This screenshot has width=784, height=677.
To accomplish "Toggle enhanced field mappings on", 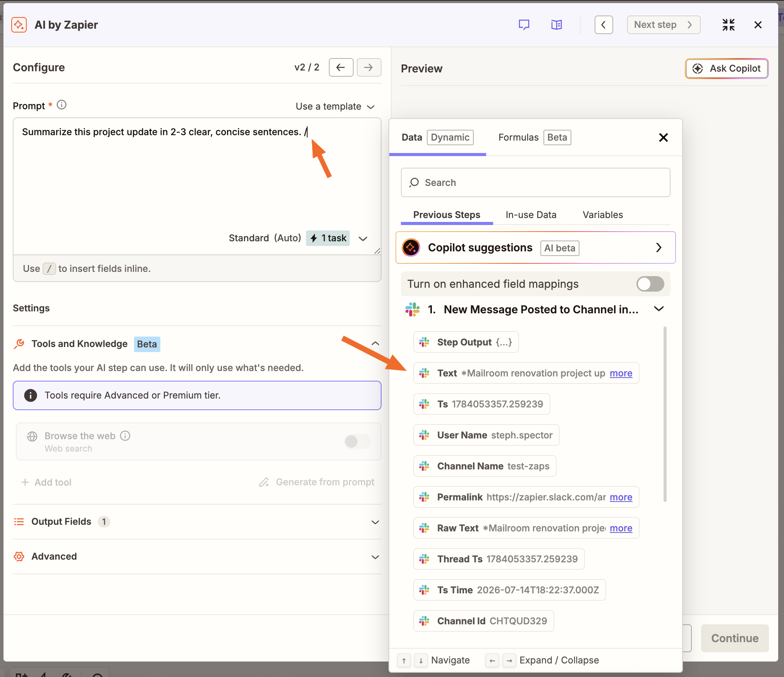I will 650,284.
